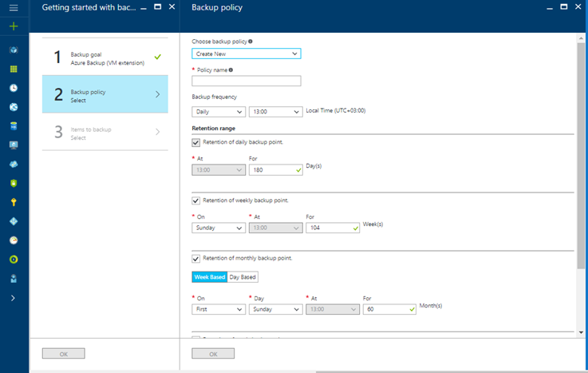Image resolution: width=588 pixels, height=373 pixels.
Task: Open the globe App Services icon
Action: (x=14, y=107)
